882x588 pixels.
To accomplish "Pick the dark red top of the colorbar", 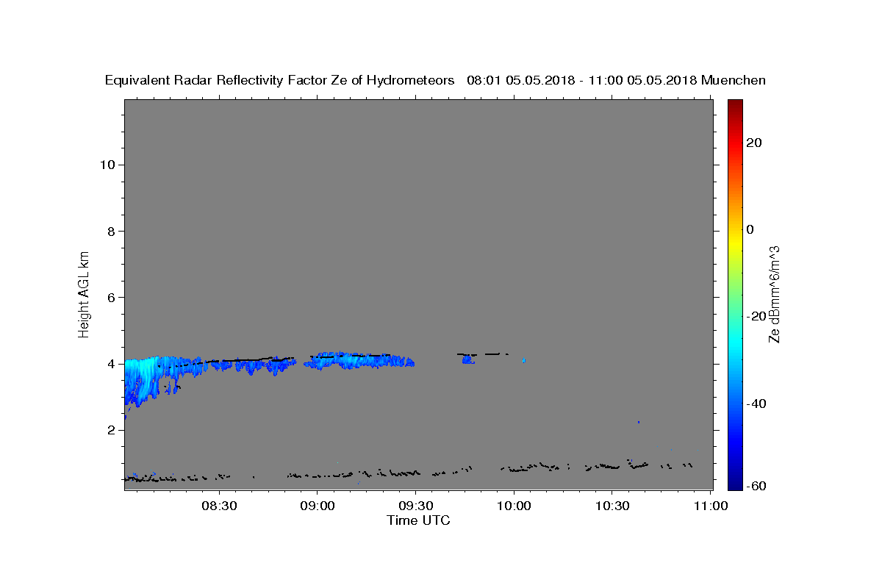I will pyautogui.click(x=735, y=107).
